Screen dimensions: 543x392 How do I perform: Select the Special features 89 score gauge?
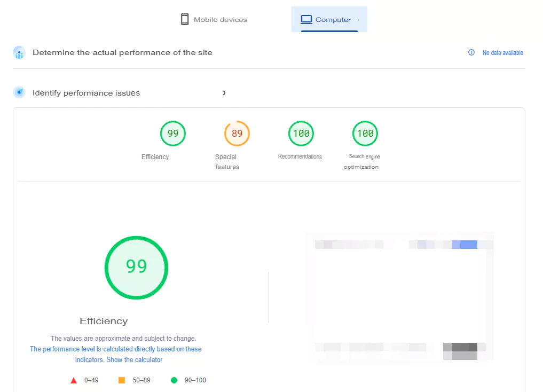(x=237, y=134)
